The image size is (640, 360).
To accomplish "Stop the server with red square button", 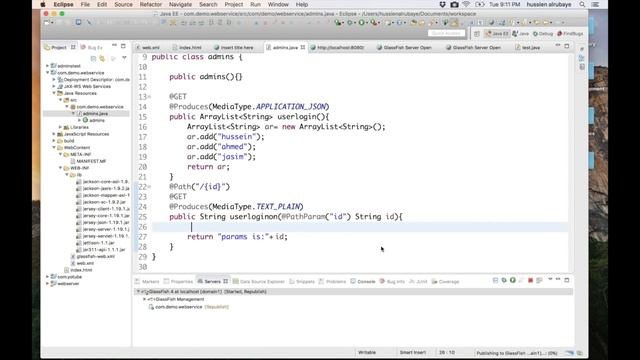I will [x=530, y=280].
